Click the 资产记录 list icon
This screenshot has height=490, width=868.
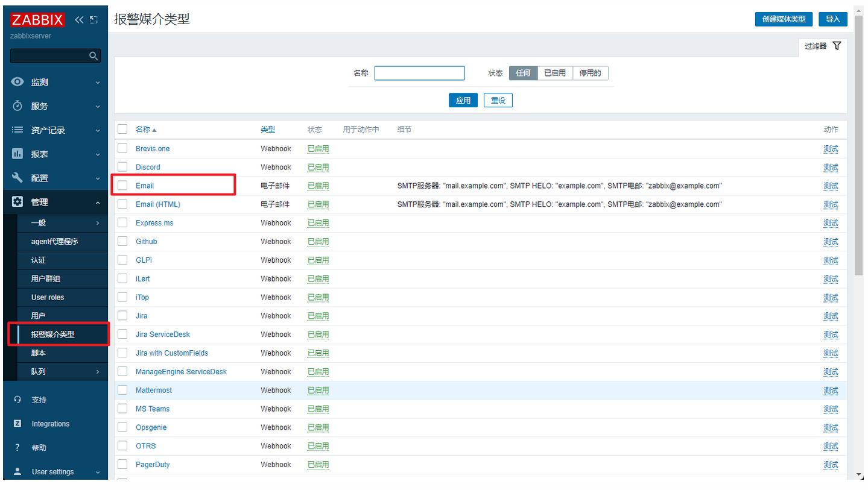click(x=17, y=130)
